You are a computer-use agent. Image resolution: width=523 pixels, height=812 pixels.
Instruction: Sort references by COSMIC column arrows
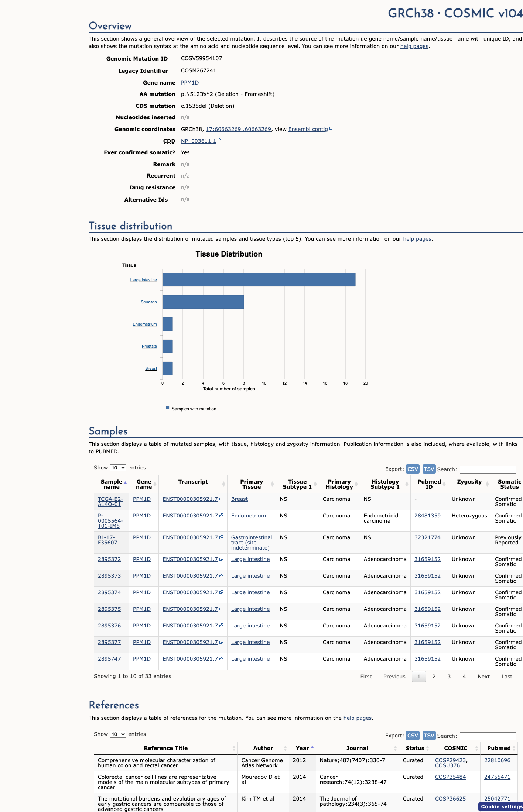coord(476,748)
